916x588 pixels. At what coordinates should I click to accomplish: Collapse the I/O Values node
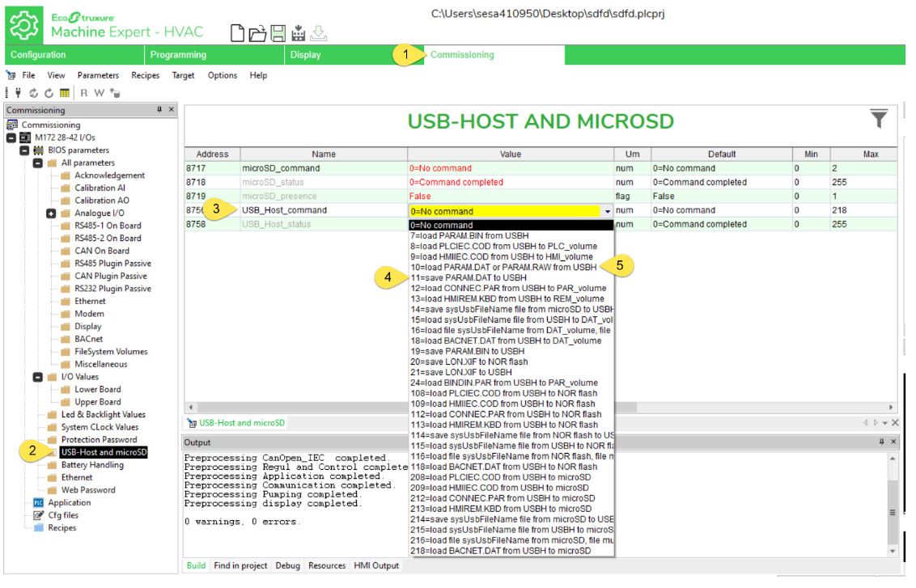[37, 377]
